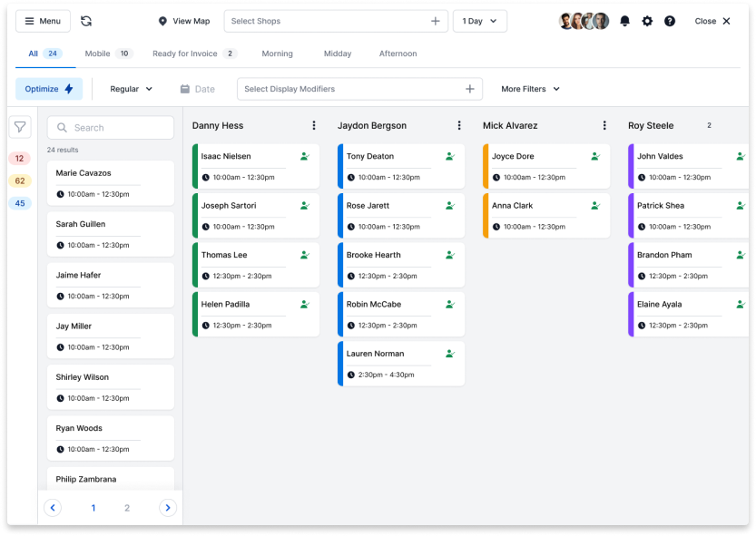The image size is (756, 536).
Task: Expand the 1 Day range dropdown
Action: click(x=479, y=21)
